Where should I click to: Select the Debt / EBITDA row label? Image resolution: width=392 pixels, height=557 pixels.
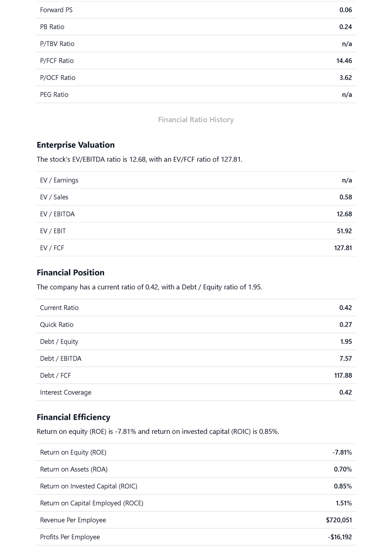pos(61,359)
